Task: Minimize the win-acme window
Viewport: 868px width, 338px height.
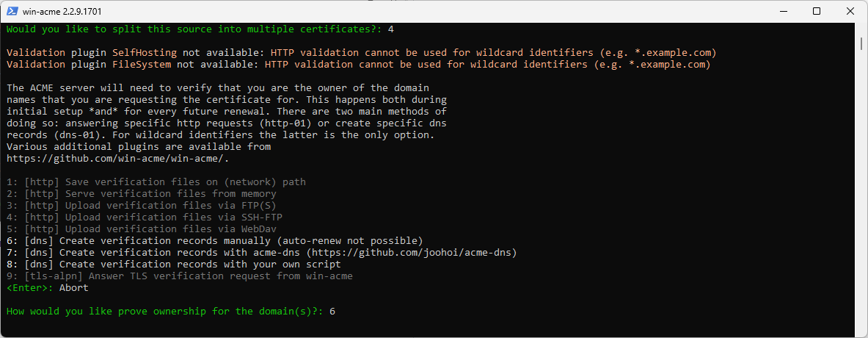Action: [782, 11]
